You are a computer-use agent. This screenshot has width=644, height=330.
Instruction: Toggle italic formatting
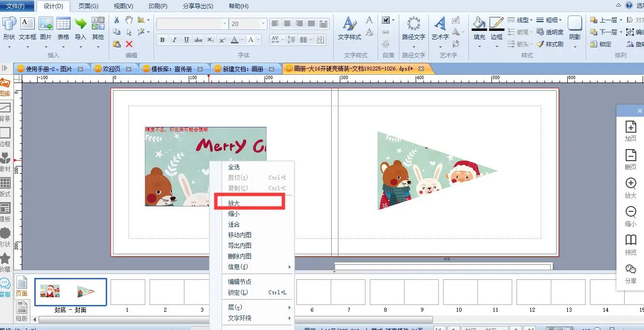pos(174,40)
